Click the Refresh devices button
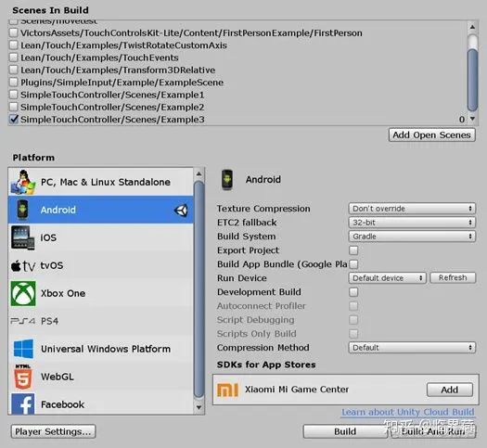Screen dimensions: 487x448 [453, 277]
